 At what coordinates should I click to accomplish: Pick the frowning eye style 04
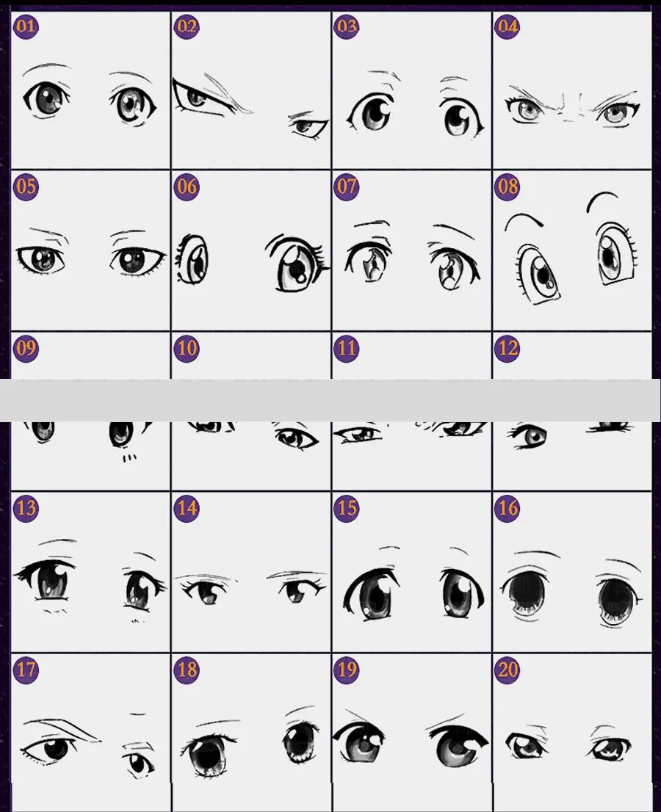572,90
